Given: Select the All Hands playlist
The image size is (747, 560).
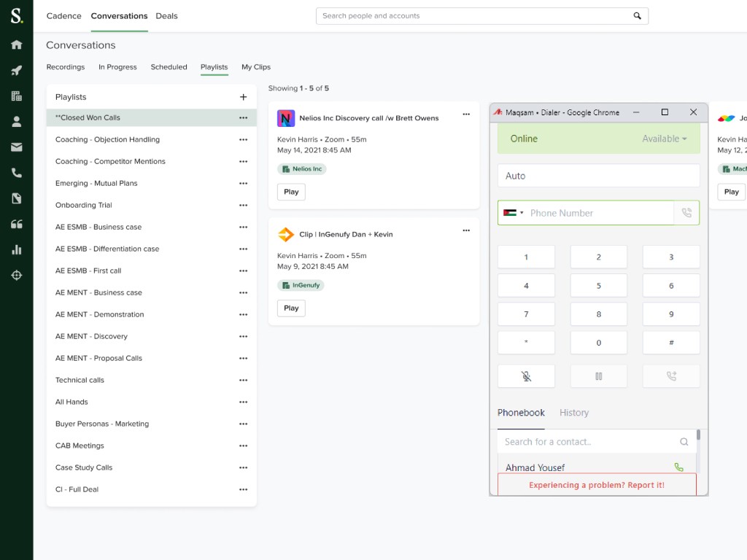Looking at the screenshot, I should tap(152, 402).
